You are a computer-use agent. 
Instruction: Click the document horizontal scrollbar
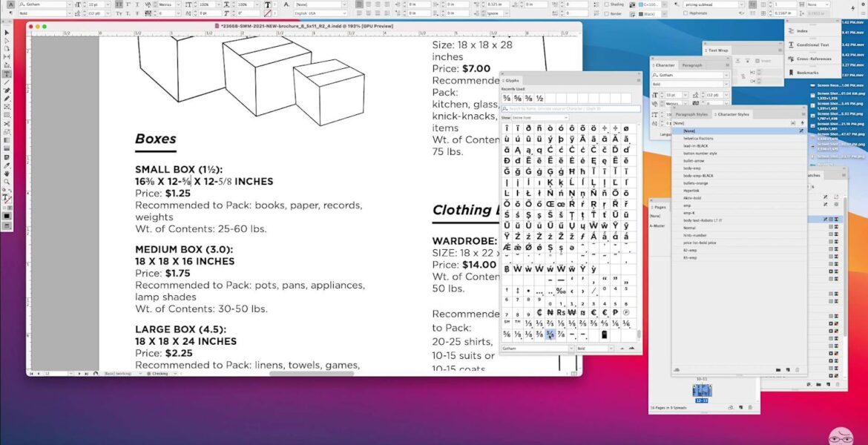click(312, 374)
